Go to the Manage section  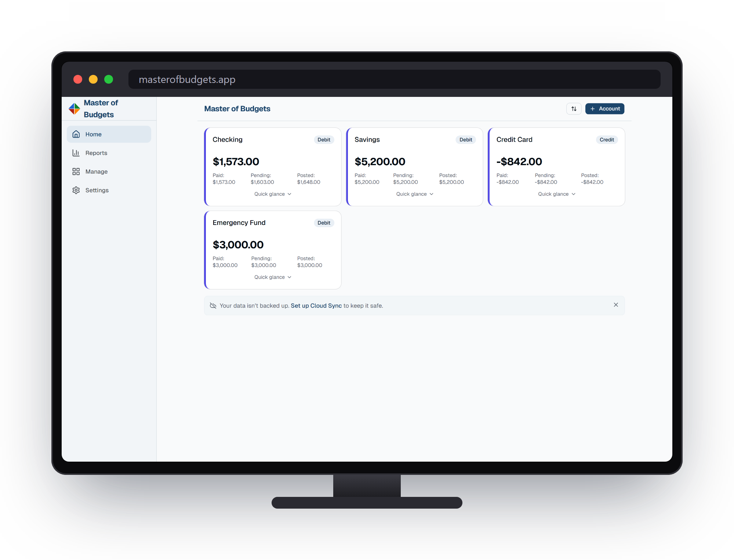109,171
